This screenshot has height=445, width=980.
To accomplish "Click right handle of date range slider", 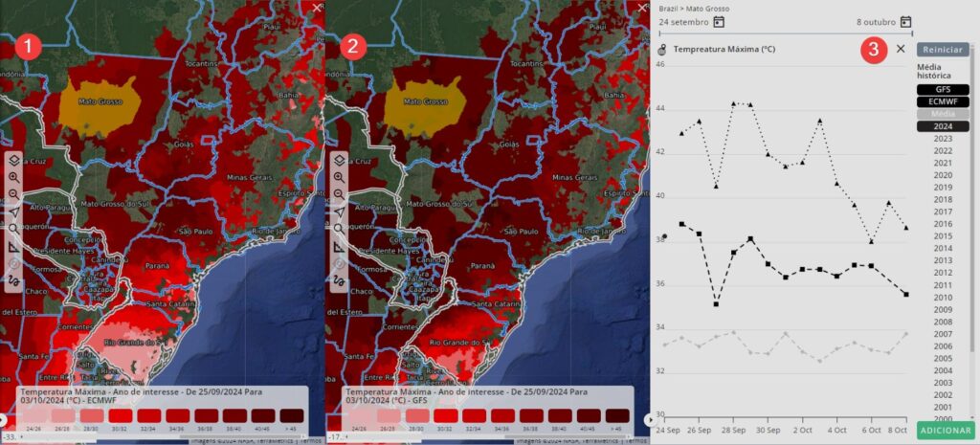I will point(912,33).
